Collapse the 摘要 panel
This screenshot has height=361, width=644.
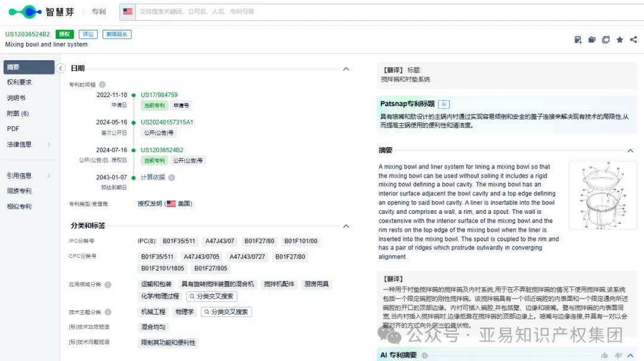pyautogui.click(x=630, y=151)
